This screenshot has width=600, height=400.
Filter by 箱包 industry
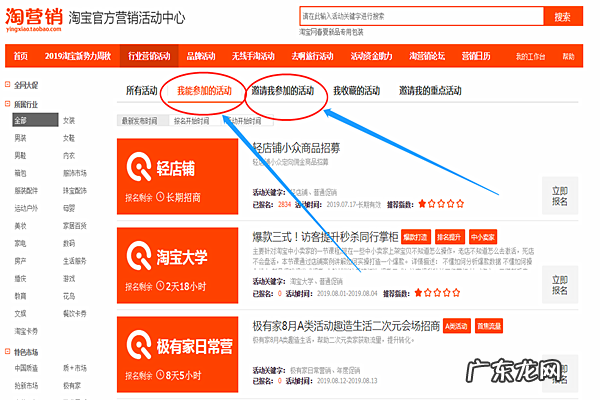click(x=20, y=173)
